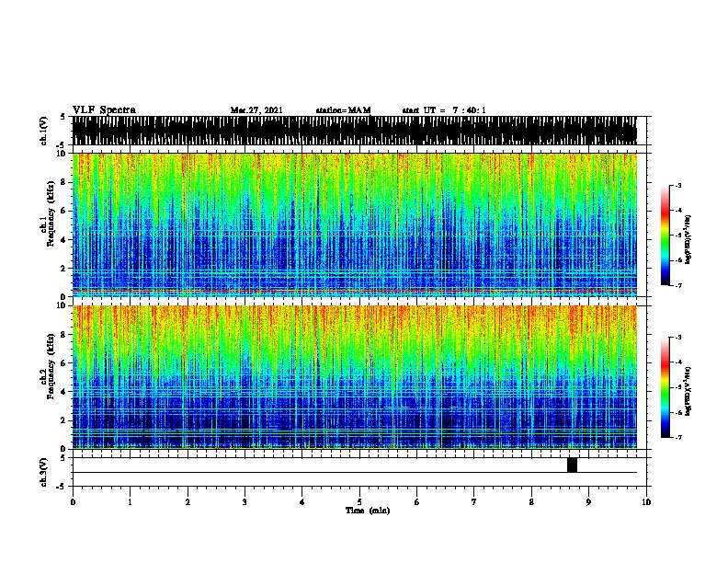Click the ch.1 voltage waveform strip
728x563 pixels.
(x=355, y=131)
